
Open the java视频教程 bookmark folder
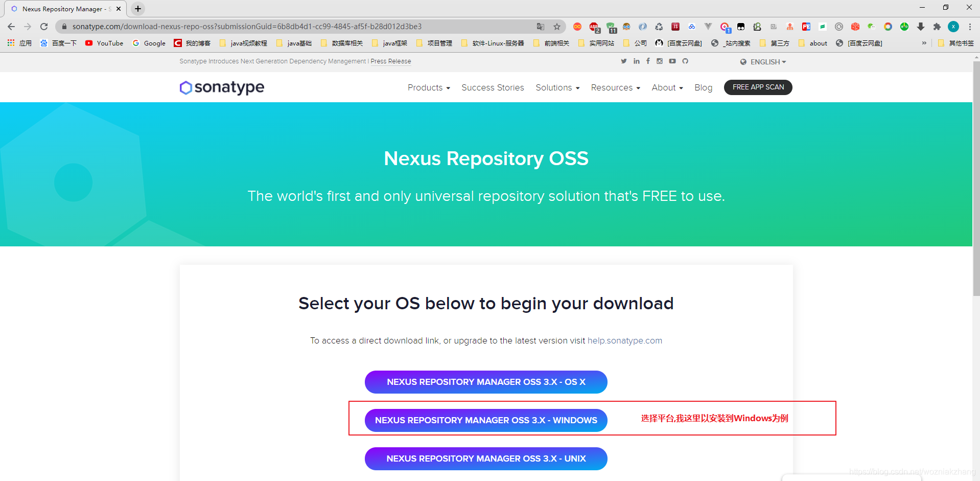tap(243, 43)
